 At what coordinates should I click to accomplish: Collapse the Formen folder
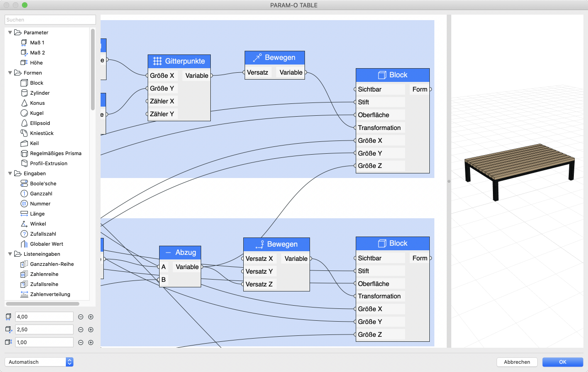click(x=9, y=73)
